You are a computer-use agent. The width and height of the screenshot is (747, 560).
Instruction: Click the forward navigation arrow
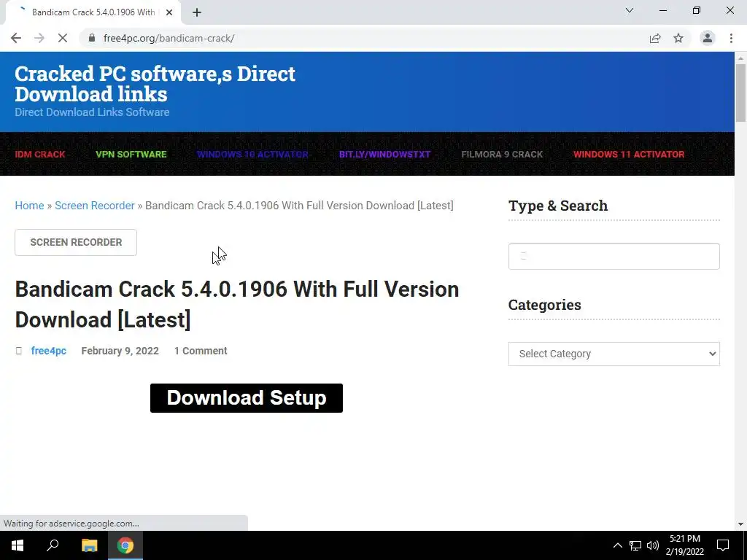tap(39, 38)
